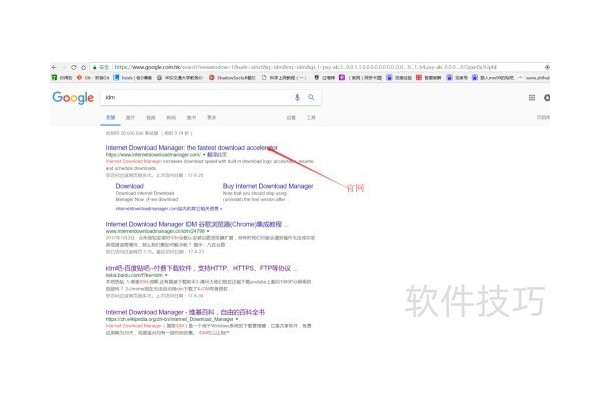The image size is (600, 400).
Task: Switch to the 视频 (Videos) search tab
Action: point(151,118)
